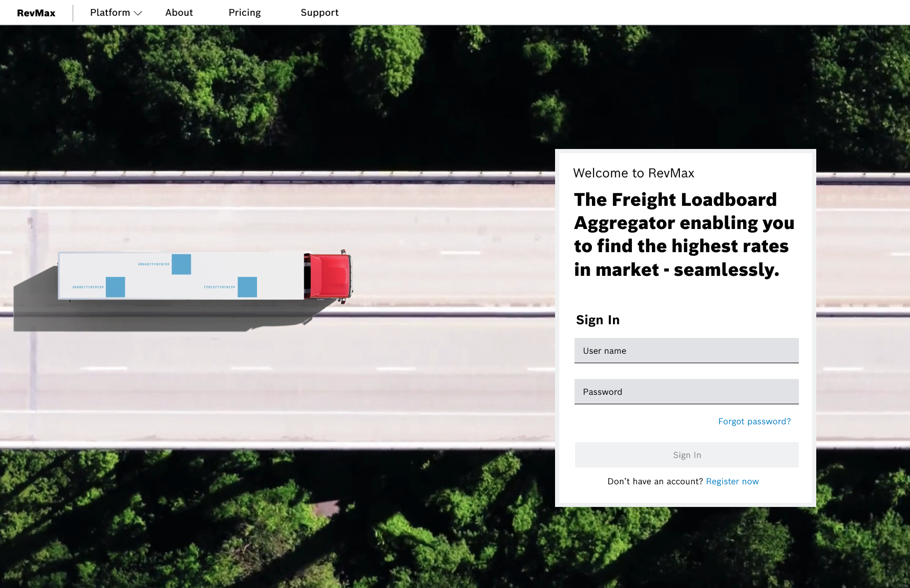Open the Pricing page

pyautogui.click(x=244, y=13)
